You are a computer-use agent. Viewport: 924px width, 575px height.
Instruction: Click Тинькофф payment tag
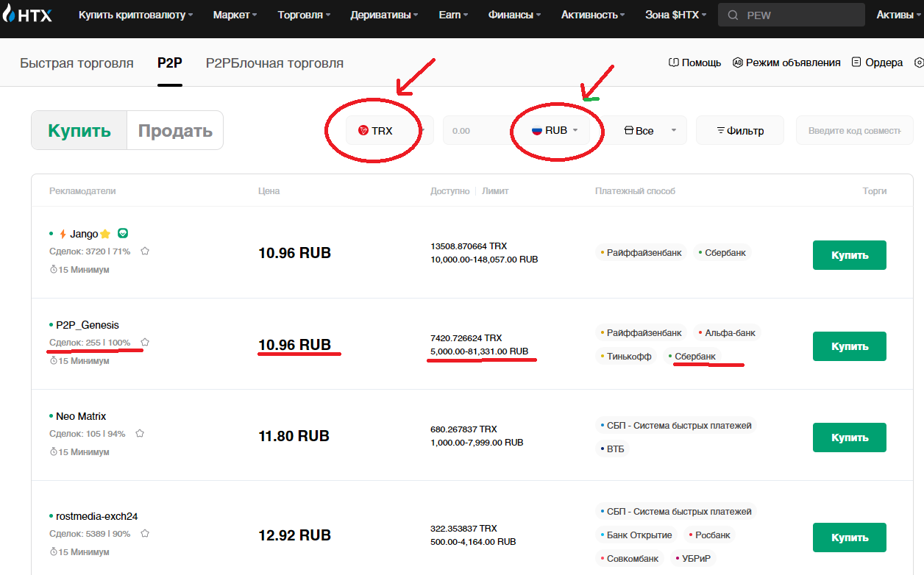(x=626, y=356)
